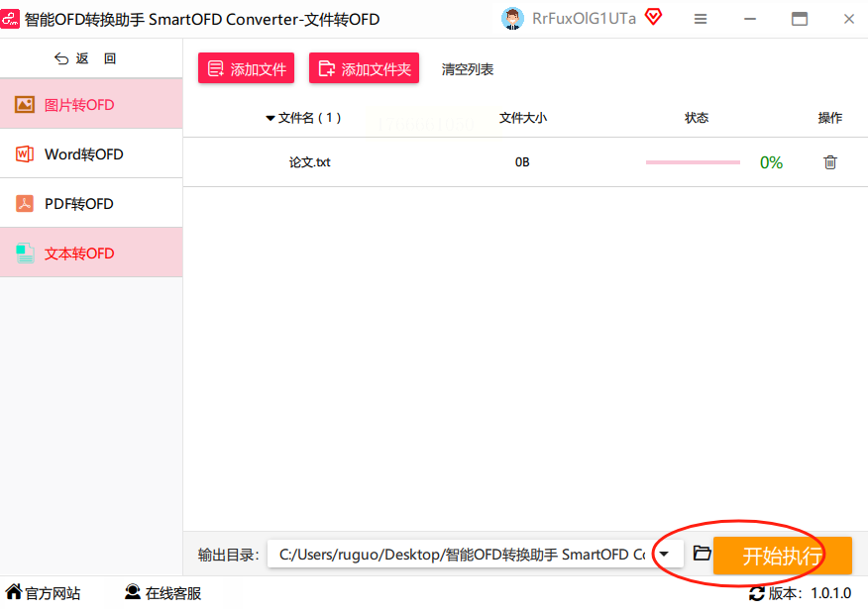Clear the list with 清空列表
This screenshot has width=868, height=612.
468,69
